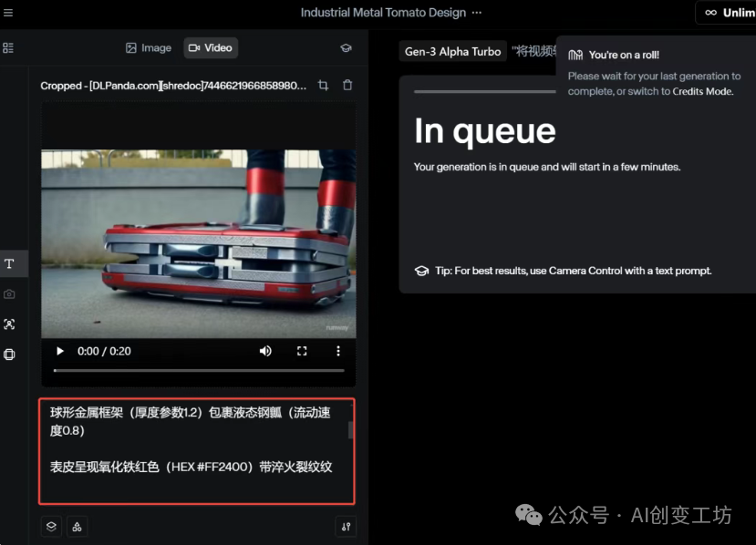756x545 pixels.
Task: Delete the uploaded video clip
Action: click(x=347, y=86)
